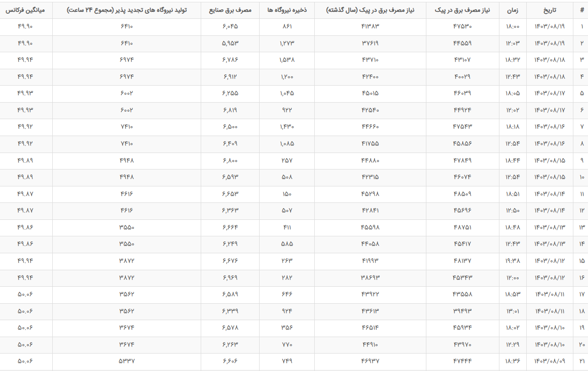Click industry consumption value ۶,۹۶۹ in row 16
The image size is (588, 371).
230,278
